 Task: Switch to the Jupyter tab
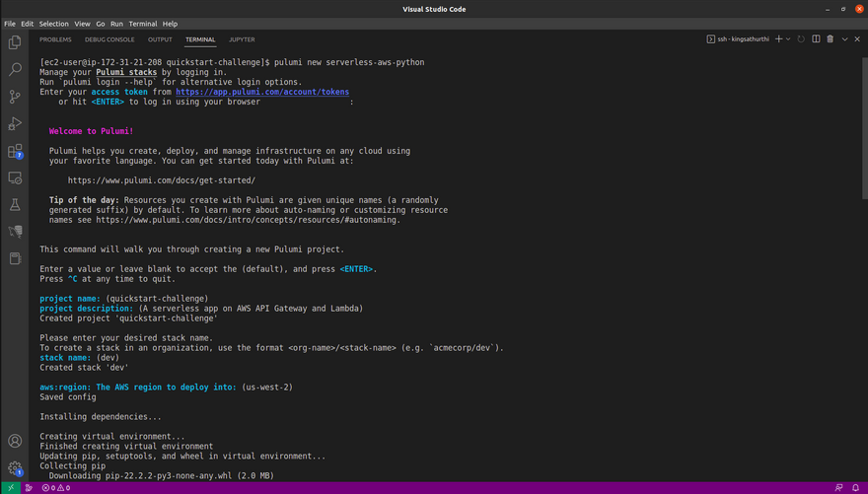242,39
